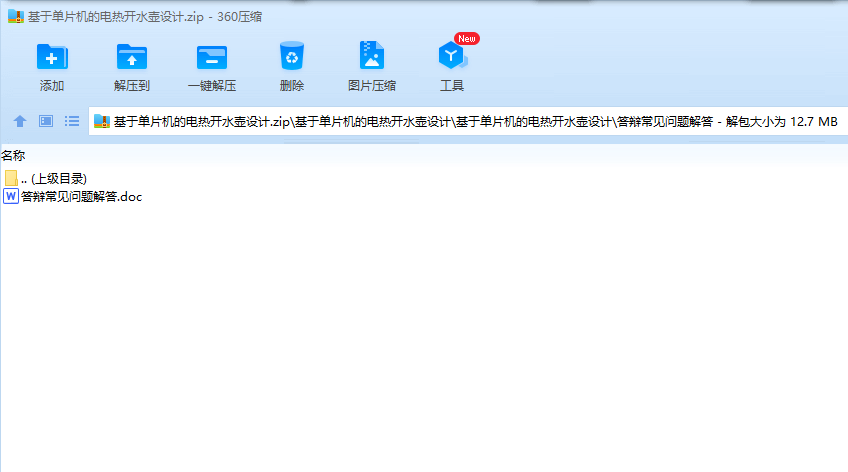Viewport: 848px width, 472px height.
Task: Click the 添加 (Add) toolbar icon
Action: [x=52, y=57]
